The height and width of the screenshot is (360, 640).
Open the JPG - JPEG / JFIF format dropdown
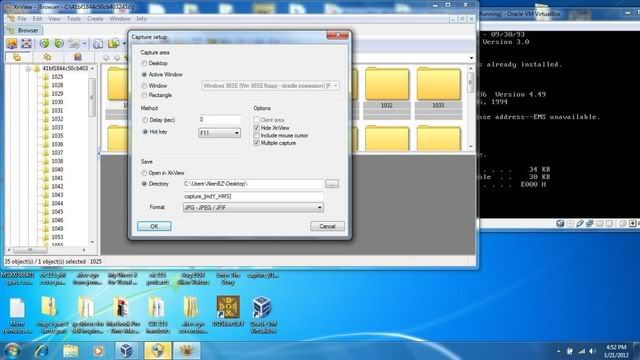click(x=253, y=208)
